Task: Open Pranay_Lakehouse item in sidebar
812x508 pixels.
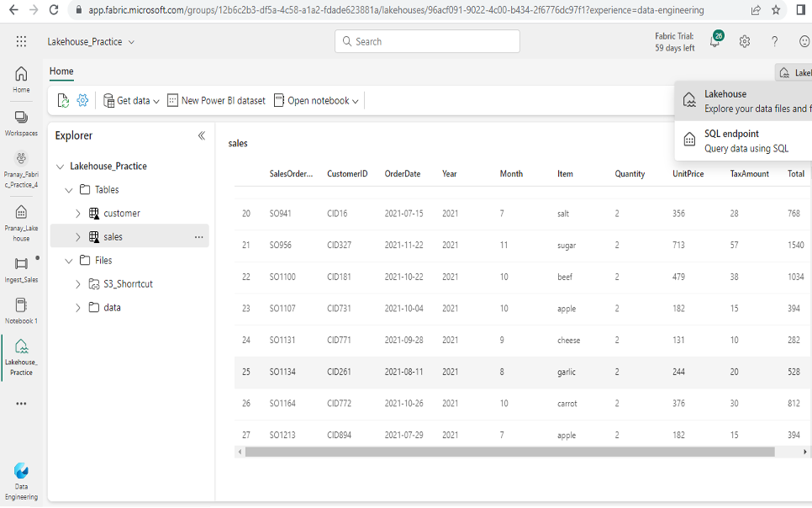Action: [x=21, y=223]
